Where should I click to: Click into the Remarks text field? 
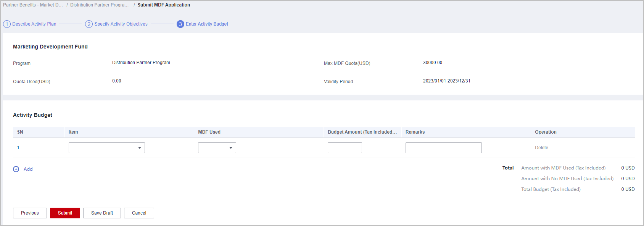[x=443, y=148]
